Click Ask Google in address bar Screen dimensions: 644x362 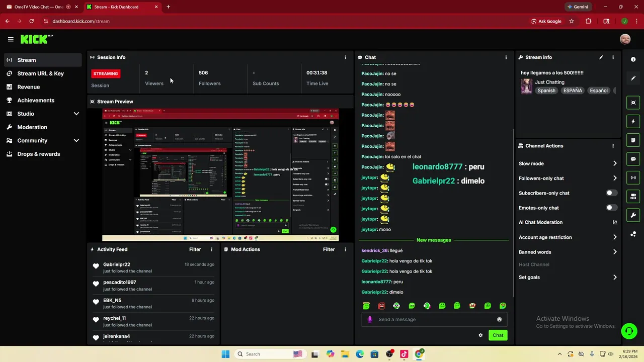pyautogui.click(x=546, y=21)
